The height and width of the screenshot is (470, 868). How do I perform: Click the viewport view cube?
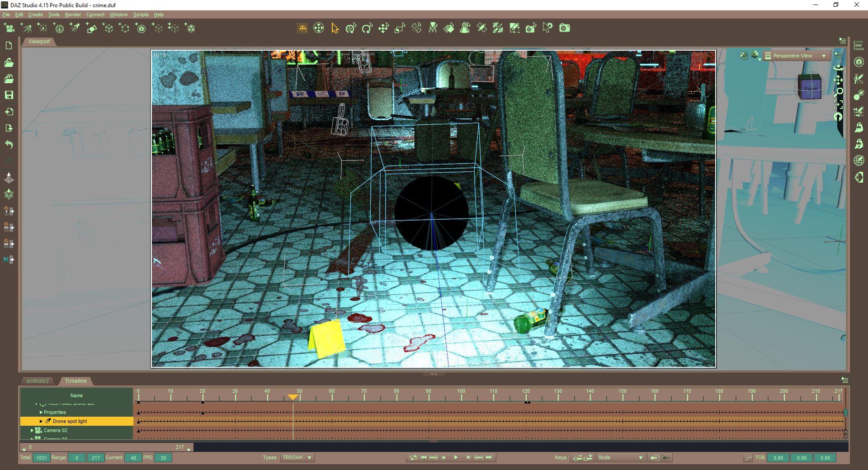tap(810, 87)
